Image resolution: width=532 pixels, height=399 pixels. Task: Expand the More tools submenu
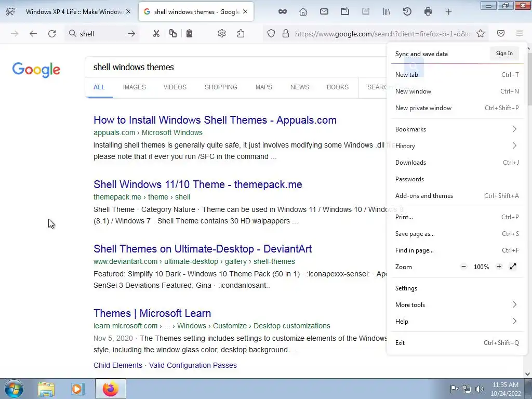click(457, 304)
